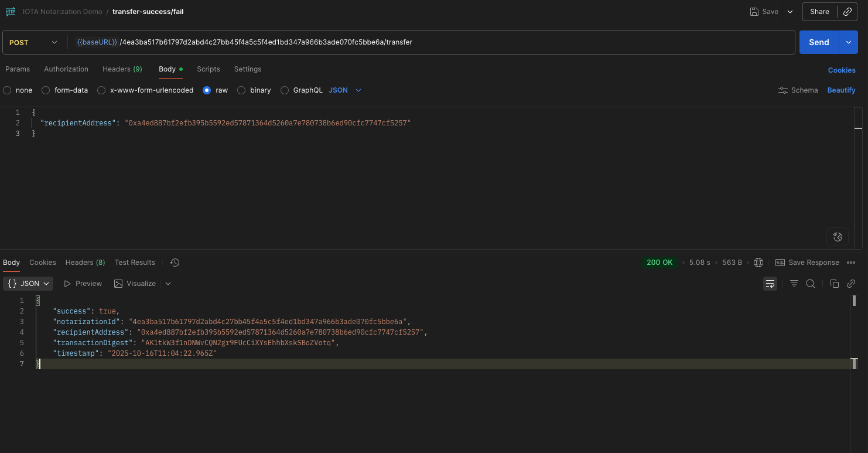Expand the JSON body format dropdown
The width and height of the screenshot is (868, 453).
coord(346,90)
